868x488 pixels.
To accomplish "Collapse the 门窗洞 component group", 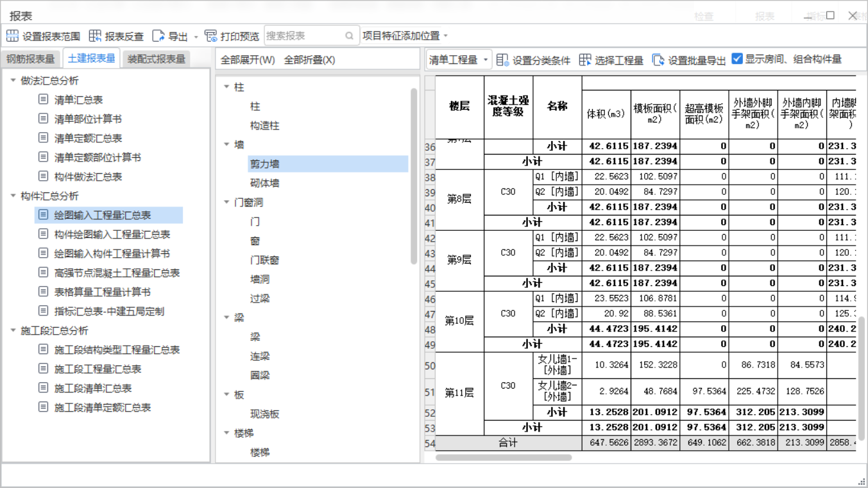I will (226, 202).
